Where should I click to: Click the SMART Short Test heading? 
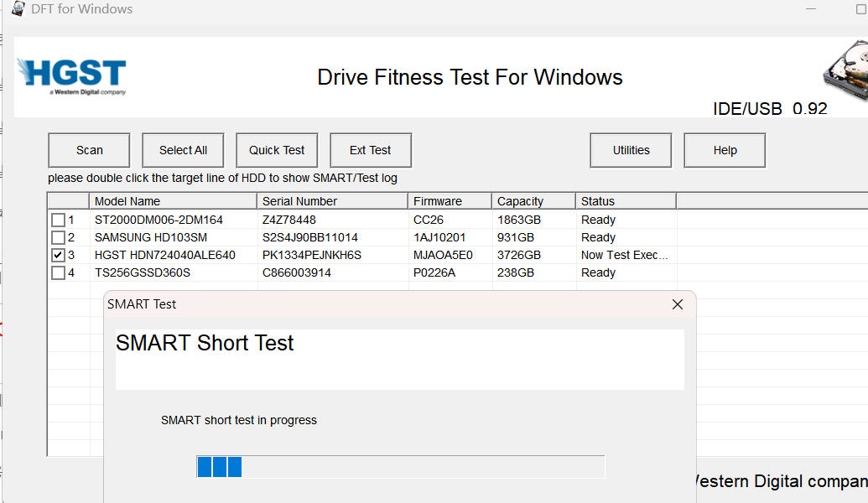point(205,343)
